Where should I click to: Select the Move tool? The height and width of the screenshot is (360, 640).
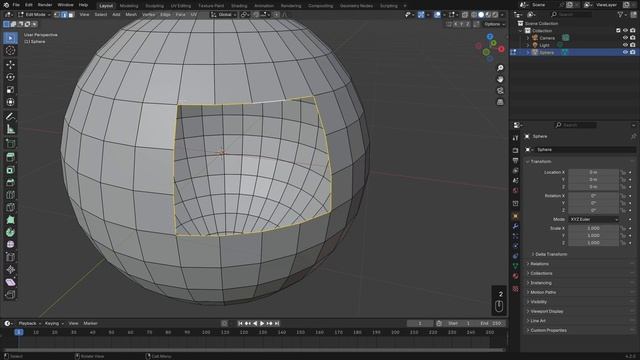click(x=10, y=64)
